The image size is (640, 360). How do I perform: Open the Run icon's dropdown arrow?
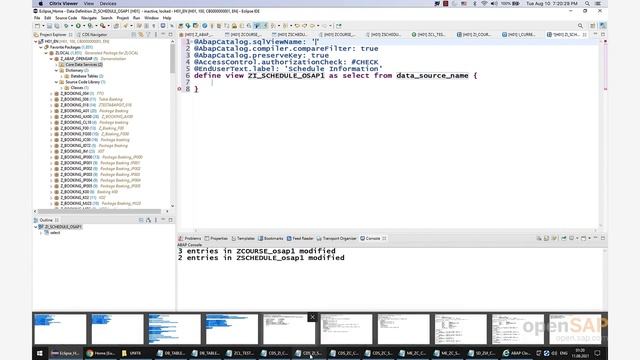point(84,26)
